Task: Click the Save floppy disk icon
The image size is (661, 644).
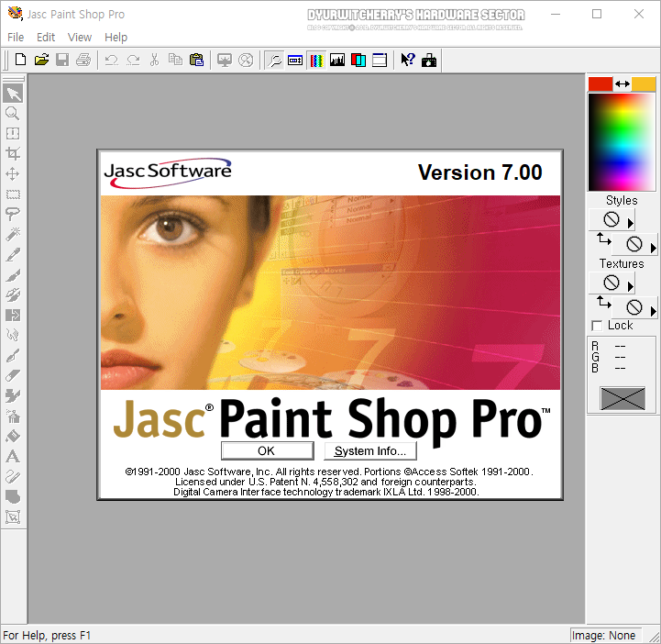Action: click(62, 60)
